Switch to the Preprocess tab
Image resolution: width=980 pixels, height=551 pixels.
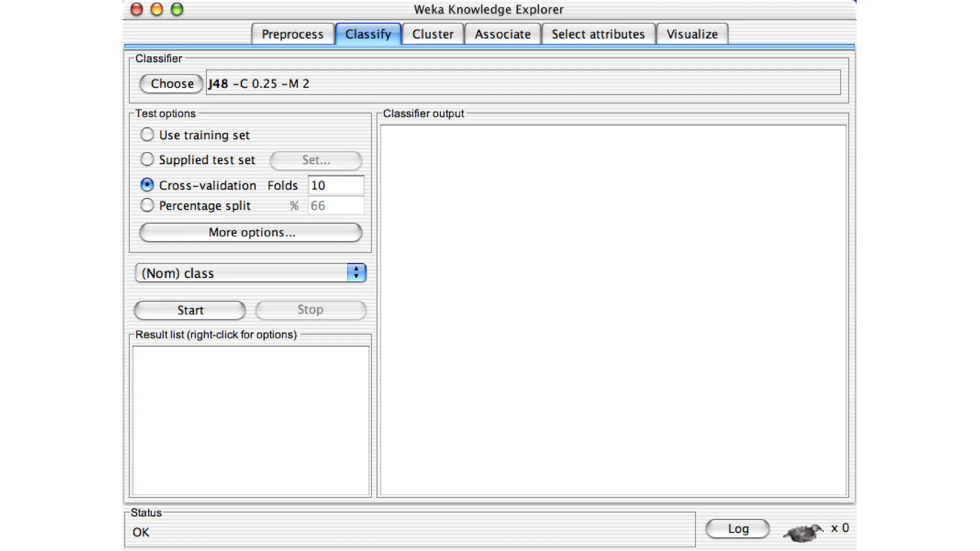coord(292,34)
